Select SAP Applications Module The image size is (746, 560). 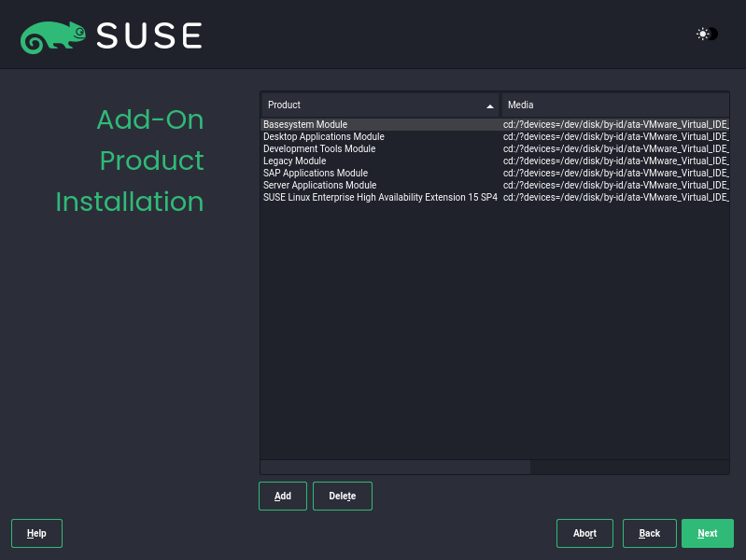pyautogui.click(x=495, y=173)
